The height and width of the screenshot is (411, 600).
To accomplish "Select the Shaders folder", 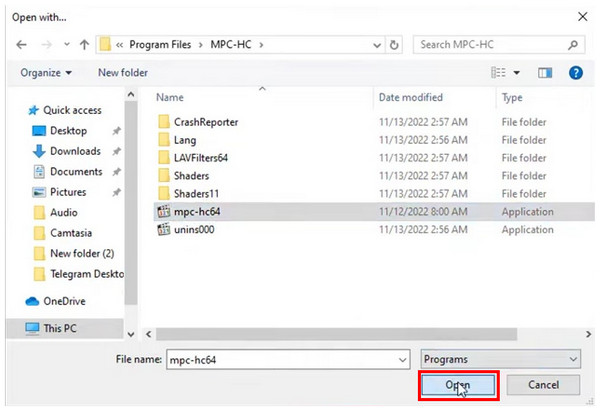I will tap(191, 176).
